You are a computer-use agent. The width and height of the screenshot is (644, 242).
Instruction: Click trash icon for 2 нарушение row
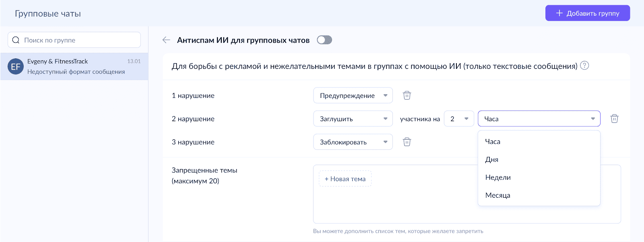click(614, 119)
